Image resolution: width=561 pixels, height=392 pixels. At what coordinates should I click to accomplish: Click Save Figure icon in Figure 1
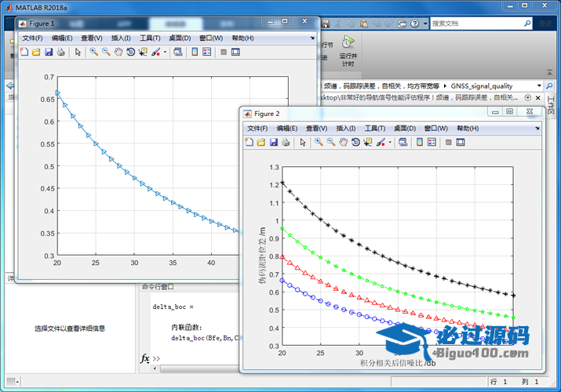click(x=48, y=53)
